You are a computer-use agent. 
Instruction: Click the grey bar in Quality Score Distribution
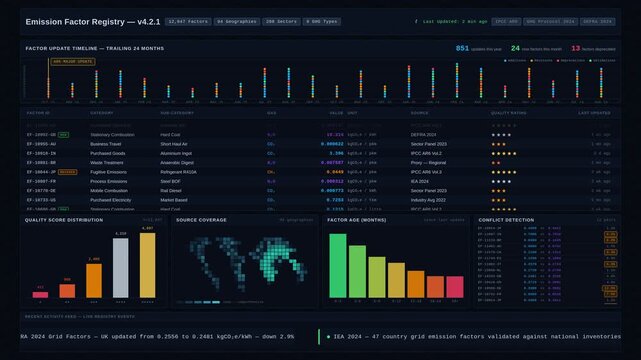[121, 268]
